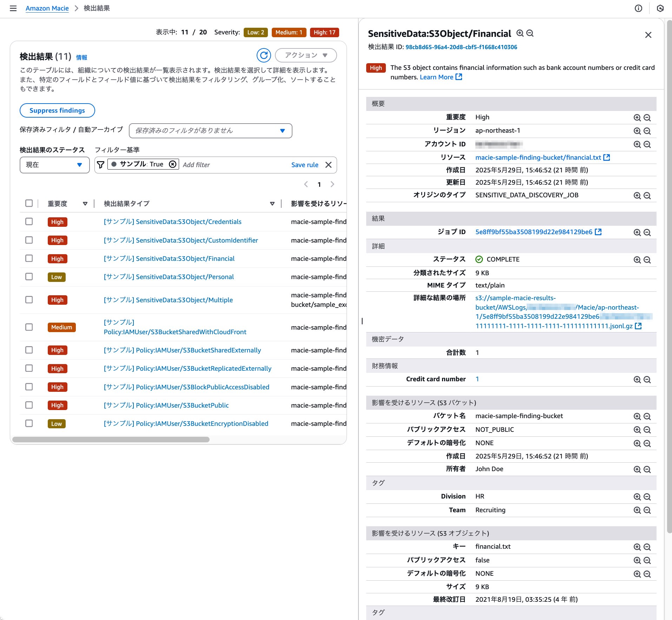Zoom-out filter icon next to finding title

530,33
